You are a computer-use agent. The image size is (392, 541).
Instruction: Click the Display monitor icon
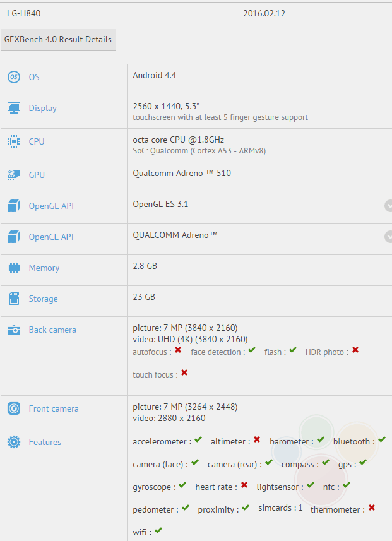tap(14, 108)
